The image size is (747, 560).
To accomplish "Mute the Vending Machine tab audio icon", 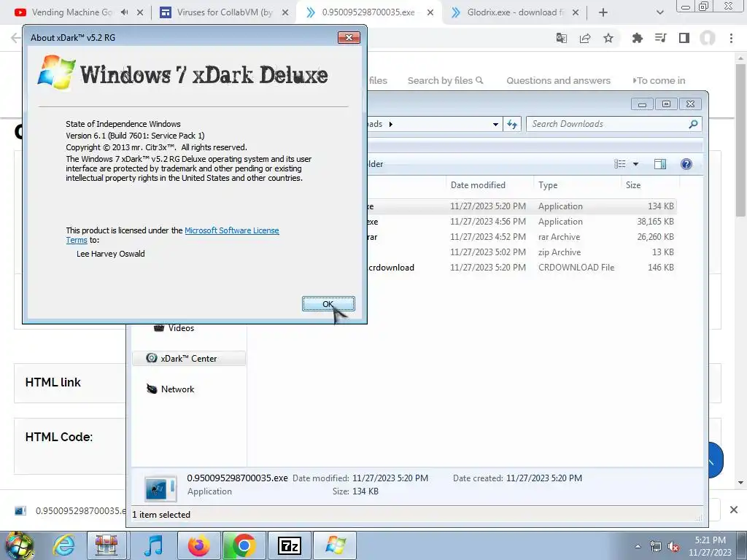I will pos(124,12).
